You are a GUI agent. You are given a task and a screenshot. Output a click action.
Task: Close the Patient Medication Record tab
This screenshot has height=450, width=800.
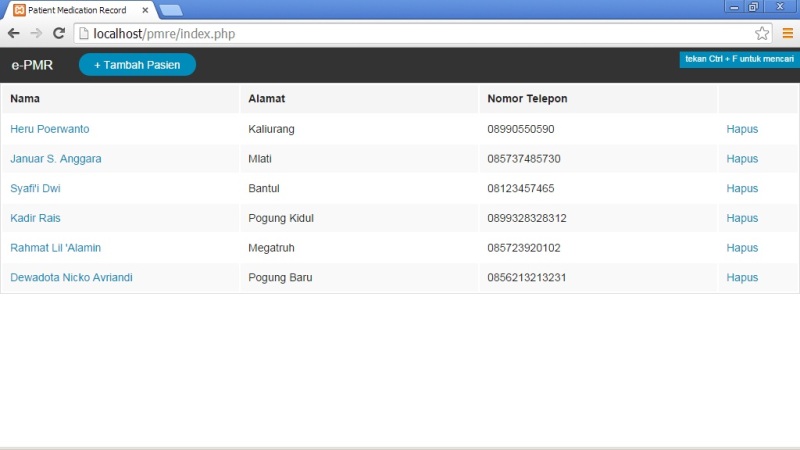(x=145, y=10)
